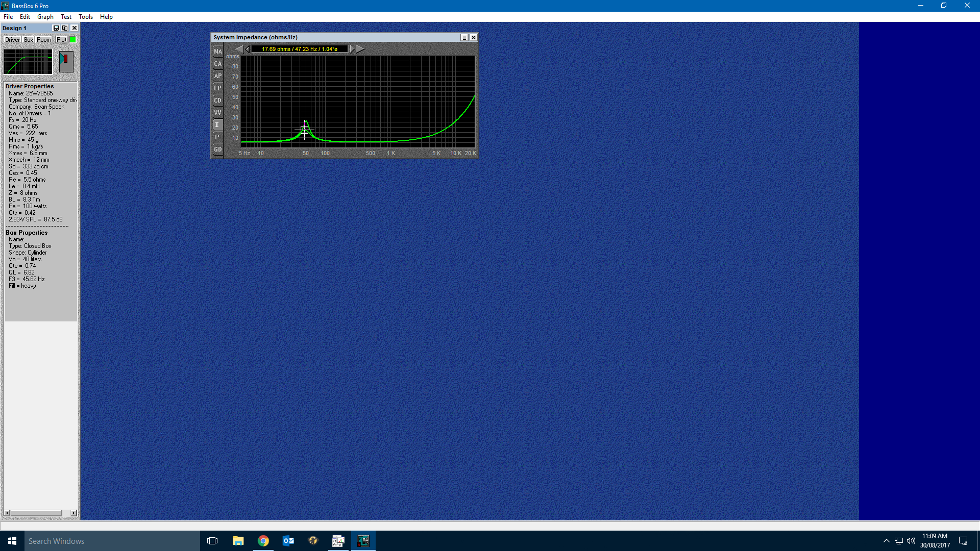Close the System Impedance graph window
This screenshot has width=980, height=551.
pos(474,37)
